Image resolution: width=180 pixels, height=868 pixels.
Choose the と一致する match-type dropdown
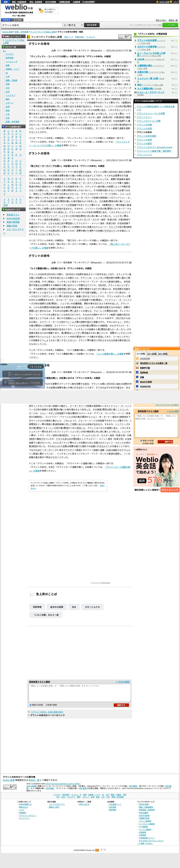[73, 25]
